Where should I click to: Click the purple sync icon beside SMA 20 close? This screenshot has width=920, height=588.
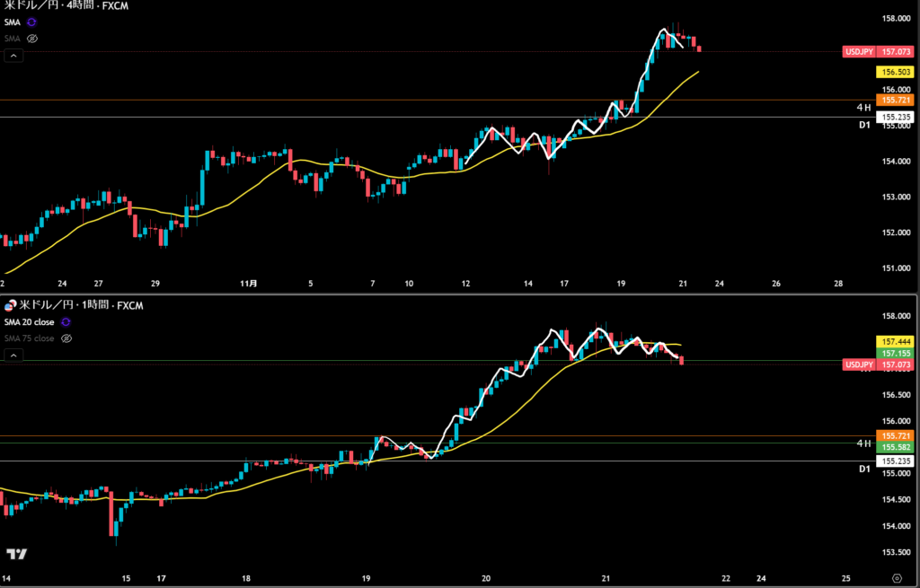(66, 321)
